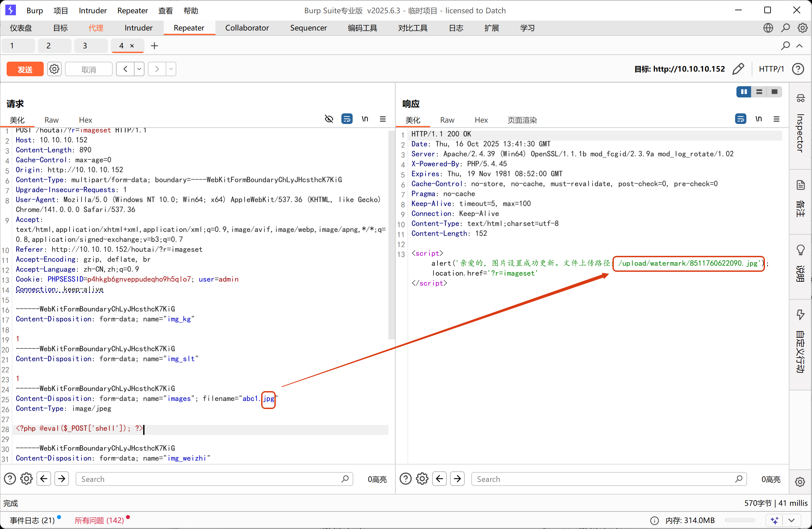This screenshot has width=812, height=529.
Task: Navigate forward in request history
Action: (x=157, y=69)
